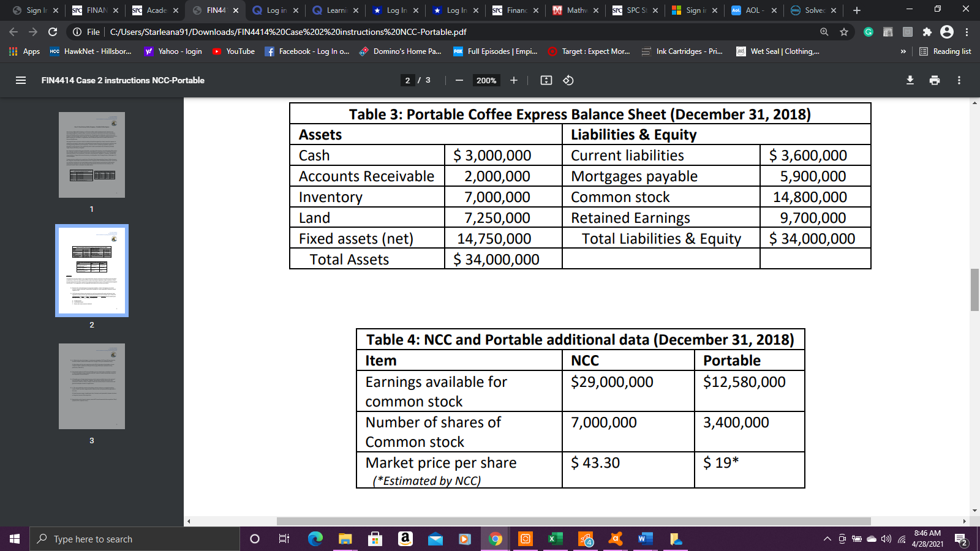Open the Wet Seal | Clothing bookmark

click(x=777, y=51)
